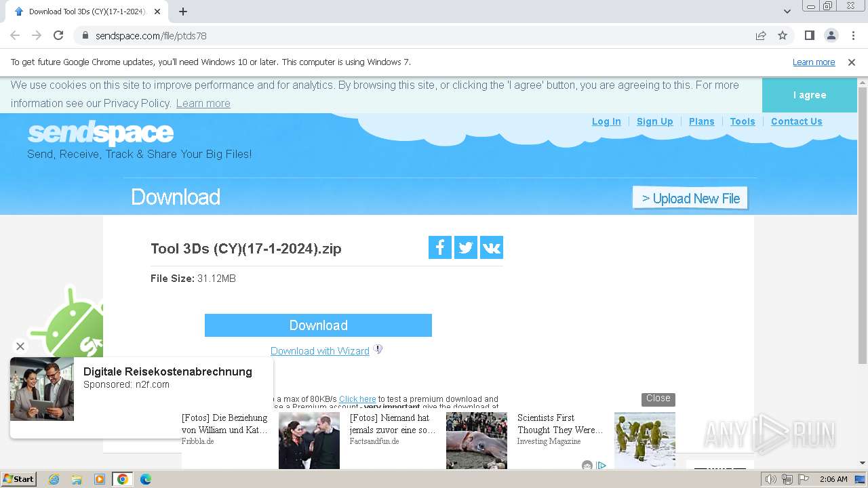Click the Wizard info icon
This screenshot has height=488, width=868.
click(378, 349)
